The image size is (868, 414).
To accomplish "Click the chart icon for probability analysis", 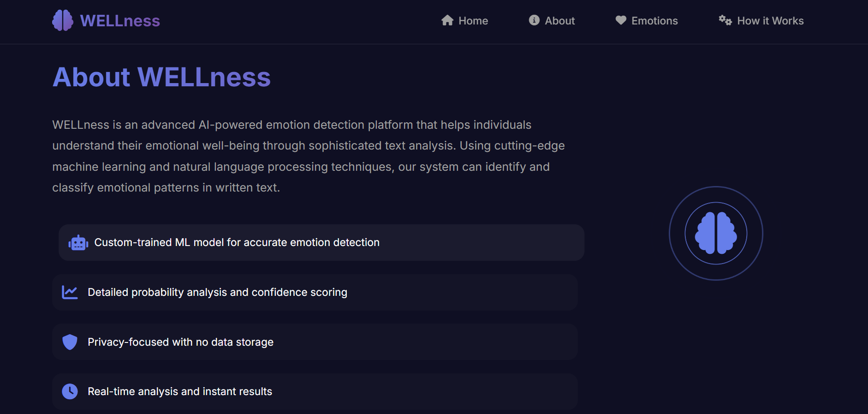I will (70, 292).
